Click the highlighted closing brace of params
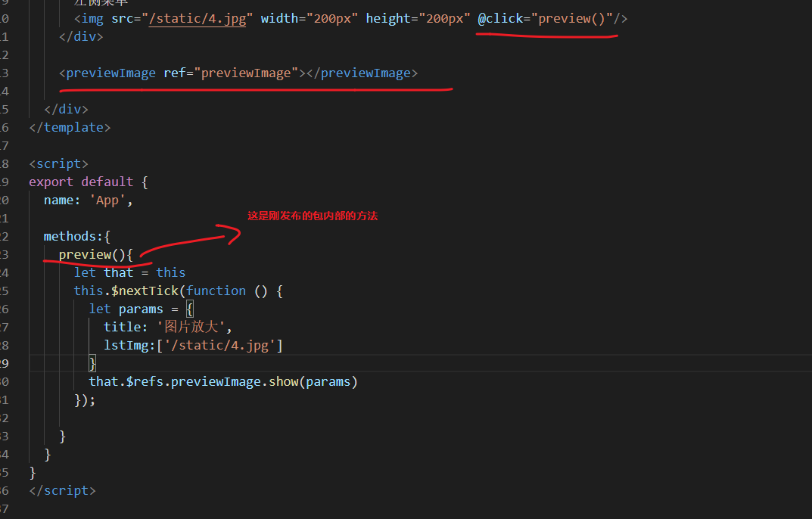The image size is (812, 519). pyautogui.click(x=92, y=363)
